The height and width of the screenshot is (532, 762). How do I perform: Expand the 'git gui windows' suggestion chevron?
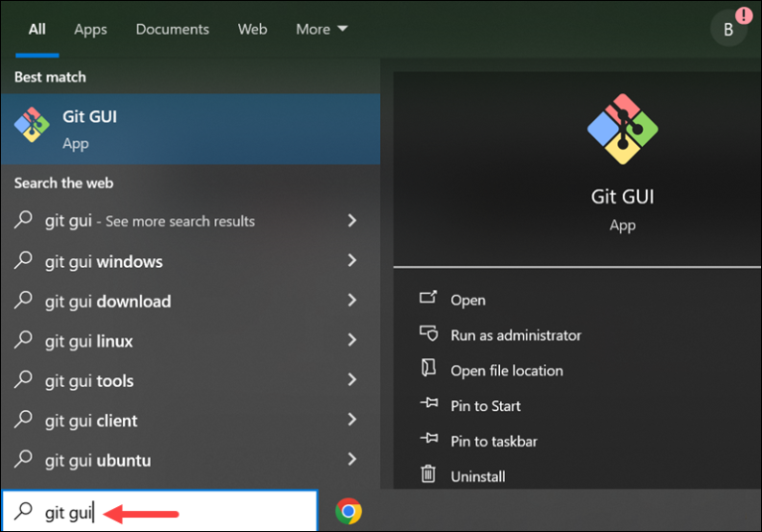coord(352,261)
